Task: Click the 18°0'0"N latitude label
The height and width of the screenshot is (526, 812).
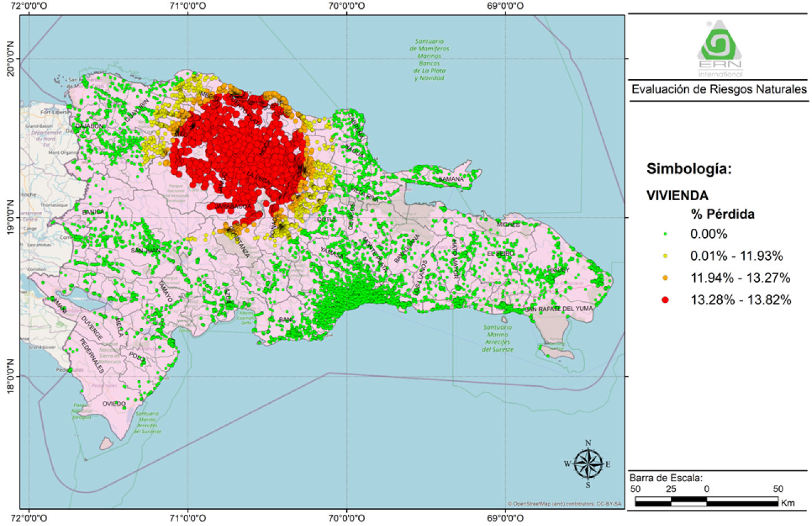Action: click(x=10, y=376)
